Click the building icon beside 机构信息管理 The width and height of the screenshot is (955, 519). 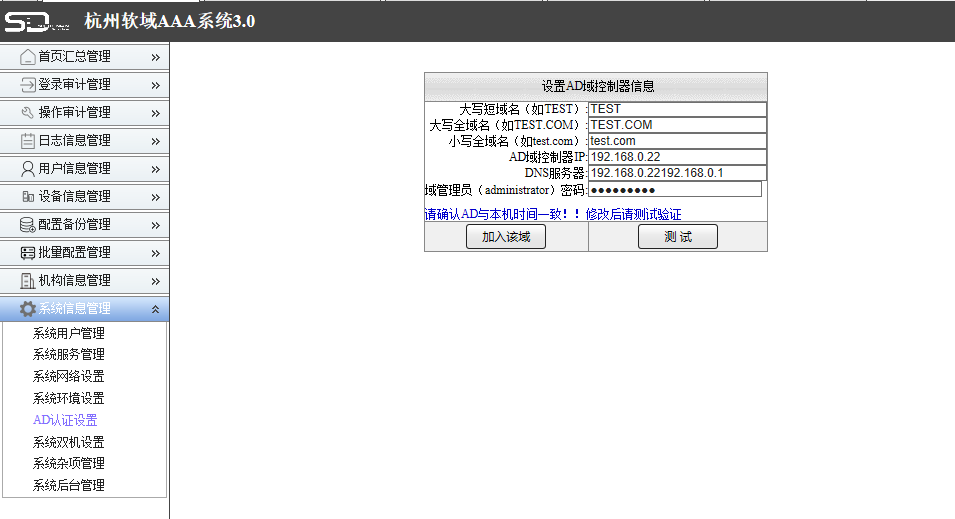point(27,281)
